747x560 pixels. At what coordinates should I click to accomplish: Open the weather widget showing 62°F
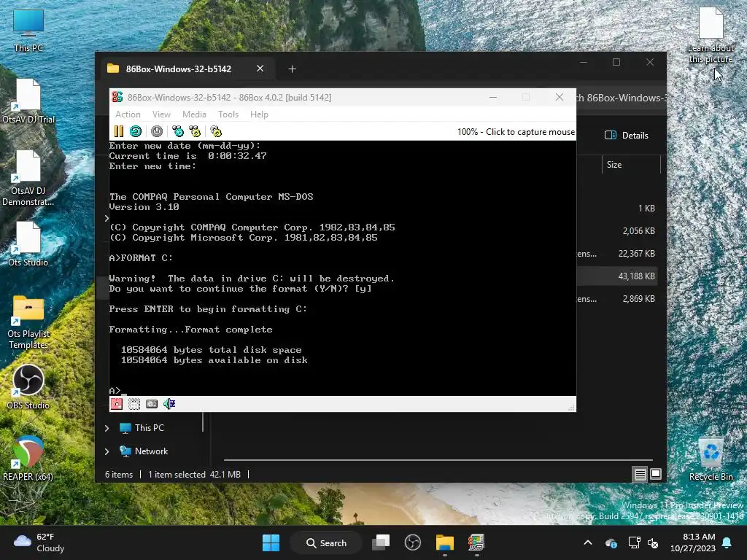coord(39,542)
